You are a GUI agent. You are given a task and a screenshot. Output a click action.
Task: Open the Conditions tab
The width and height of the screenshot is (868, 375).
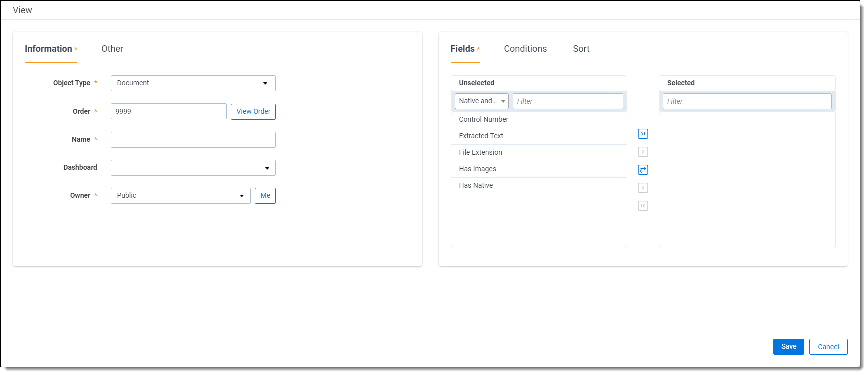(x=525, y=49)
